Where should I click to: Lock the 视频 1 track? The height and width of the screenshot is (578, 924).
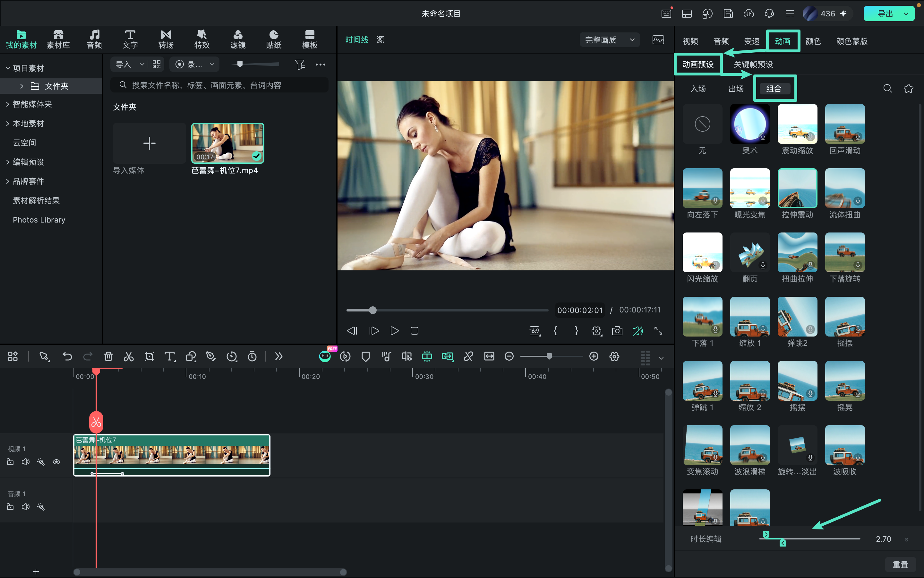(10, 462)
